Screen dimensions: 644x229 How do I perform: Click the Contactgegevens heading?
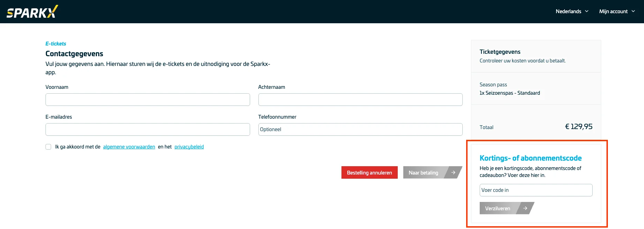coord(74,53)
